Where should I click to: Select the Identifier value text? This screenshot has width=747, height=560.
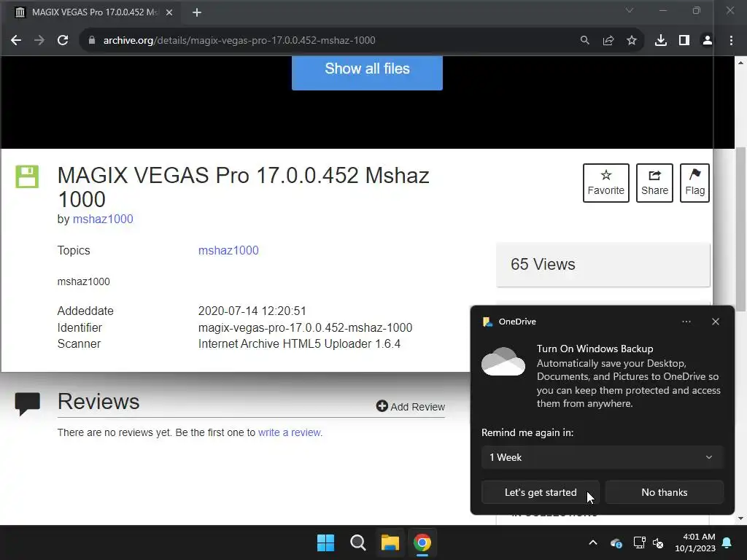(x=305, y=327)
